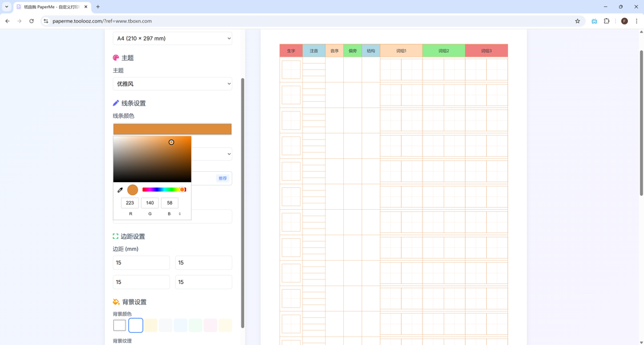Expand the A4 paper size dropdown
This screenshot has height=345, width=644.
pyautogui.click(x=172, y=39)
